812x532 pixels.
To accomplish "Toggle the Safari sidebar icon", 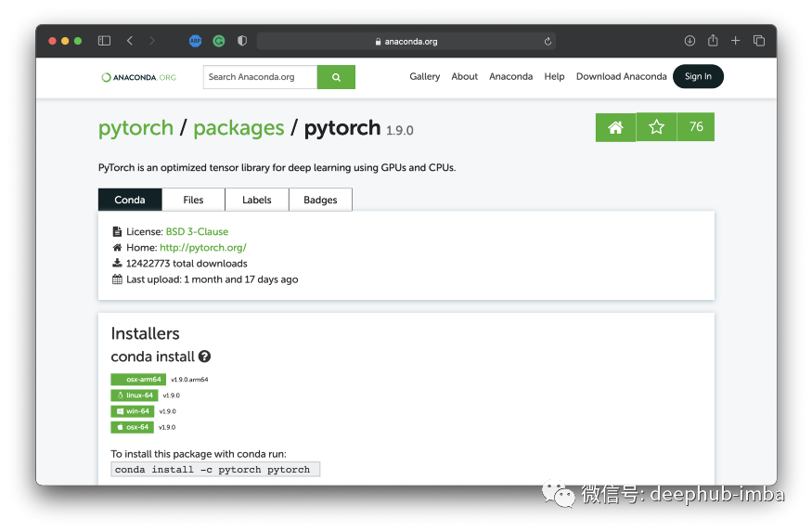I will (104, 41).
